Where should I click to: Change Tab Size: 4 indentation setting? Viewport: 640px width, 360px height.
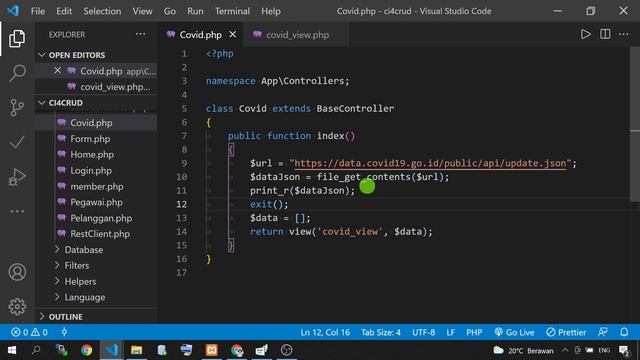coord(380,332)
